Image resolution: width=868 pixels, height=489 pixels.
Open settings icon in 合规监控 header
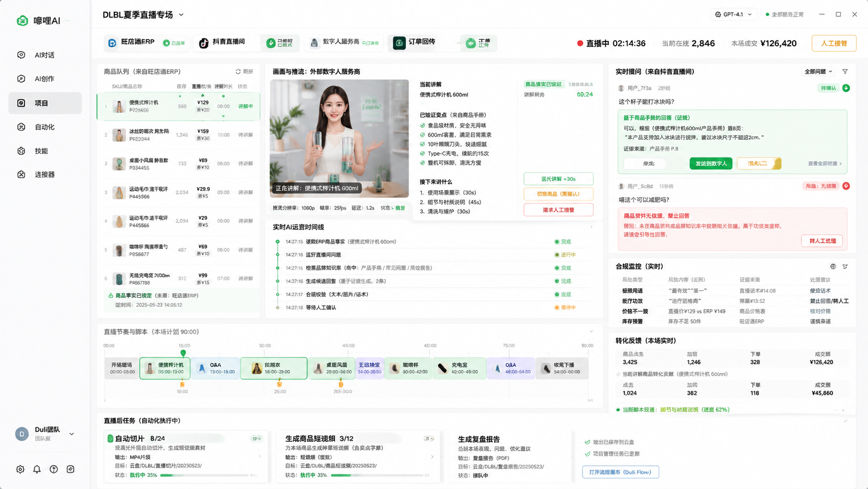pos(833,267)
